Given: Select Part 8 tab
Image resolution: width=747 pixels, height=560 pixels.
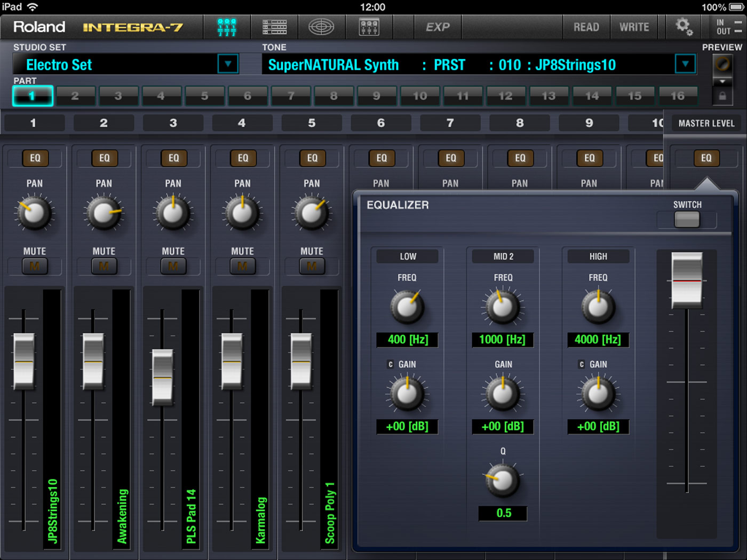Looking at the screenshot, I should 333,96.
